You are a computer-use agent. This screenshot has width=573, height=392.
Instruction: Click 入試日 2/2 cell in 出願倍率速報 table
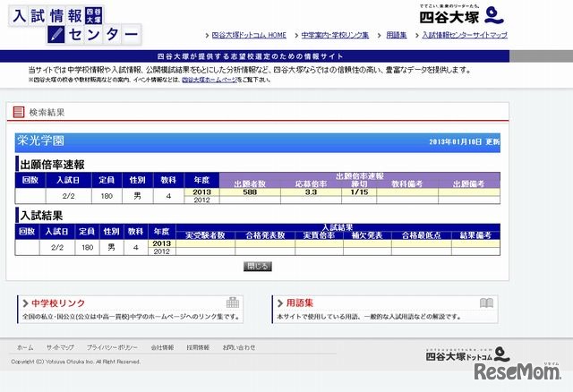click(68, 196)
